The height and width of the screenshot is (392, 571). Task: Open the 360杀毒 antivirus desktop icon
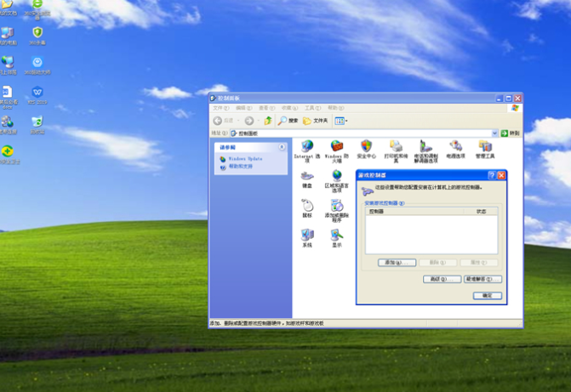pos(37,36)
